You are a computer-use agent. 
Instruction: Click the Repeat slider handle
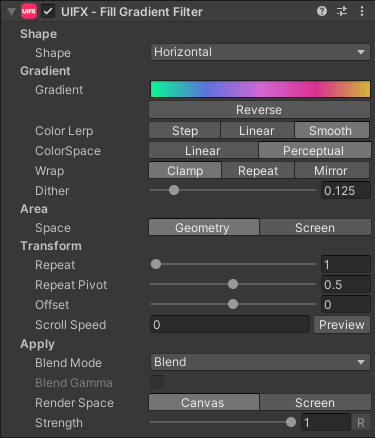(156, 264)
